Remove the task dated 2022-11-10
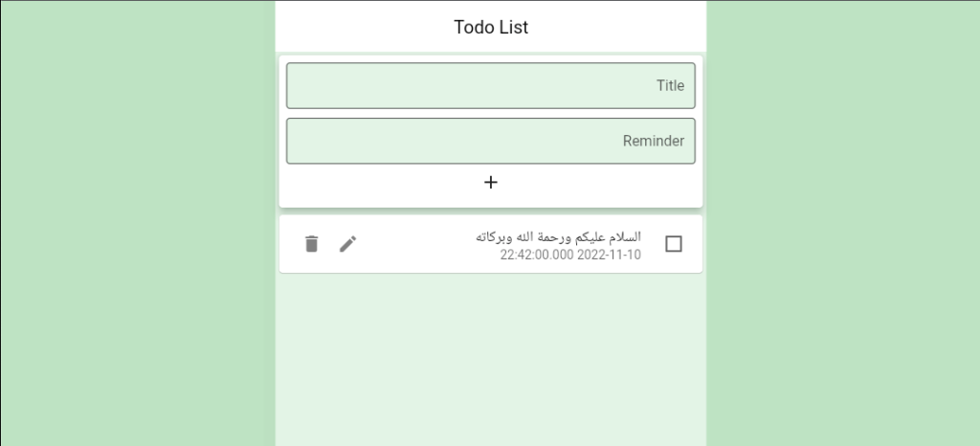Image resolution: width=980 pixels, height=446 pixels. pos(311,244)
